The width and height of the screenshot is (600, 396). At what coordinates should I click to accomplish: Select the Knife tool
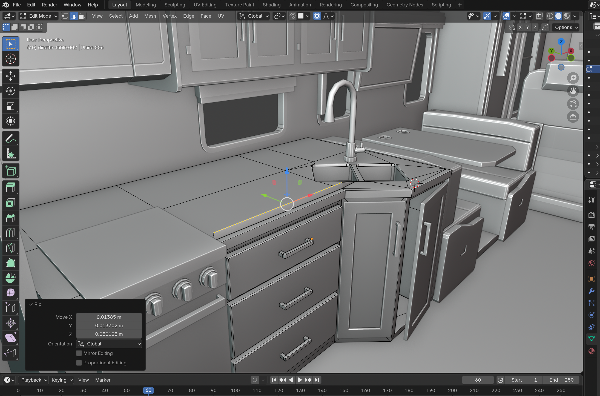[10, 248]
